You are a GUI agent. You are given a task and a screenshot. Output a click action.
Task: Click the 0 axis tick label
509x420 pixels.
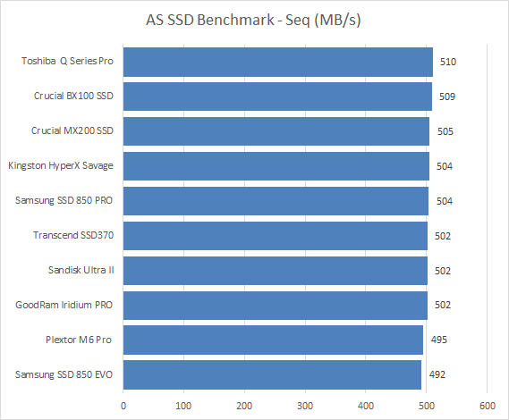point(123,406)
